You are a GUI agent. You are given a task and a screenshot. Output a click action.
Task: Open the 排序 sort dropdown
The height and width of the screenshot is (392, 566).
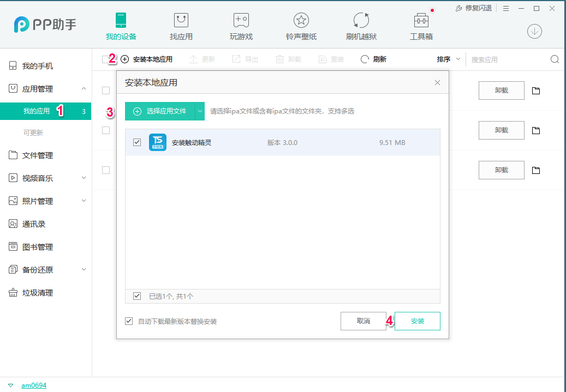click(x=449, y=59)
